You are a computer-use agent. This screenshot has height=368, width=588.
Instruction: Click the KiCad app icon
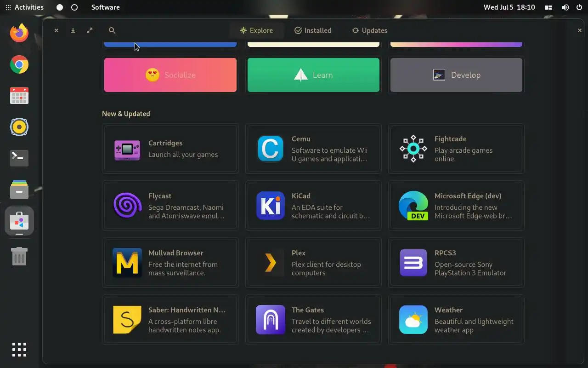click(270, 206)
